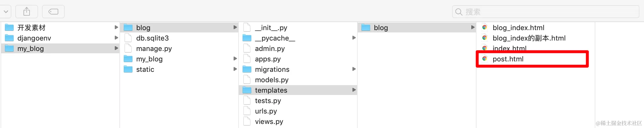Click urls.py file icon
This screenshot has width=644, height=128.
click(x=247, y=111)
